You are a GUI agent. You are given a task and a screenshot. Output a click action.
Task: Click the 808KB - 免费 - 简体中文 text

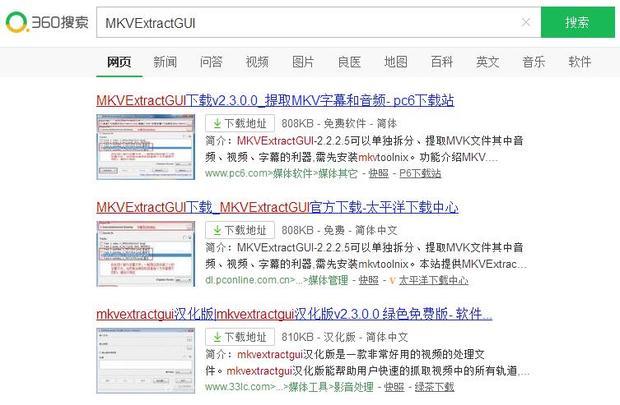pos(339,230)
